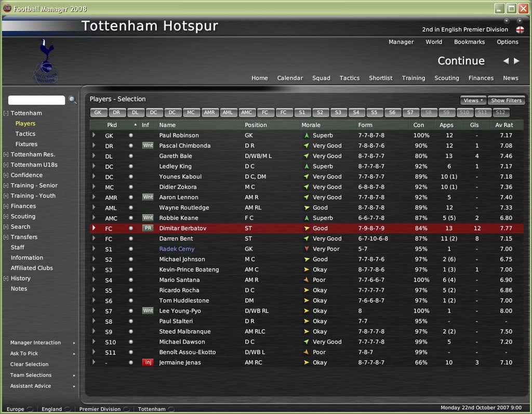The width and height of the screenshot is (532, 414).
Task: Toggle selection dot for Ledley King
Action: 130,166
